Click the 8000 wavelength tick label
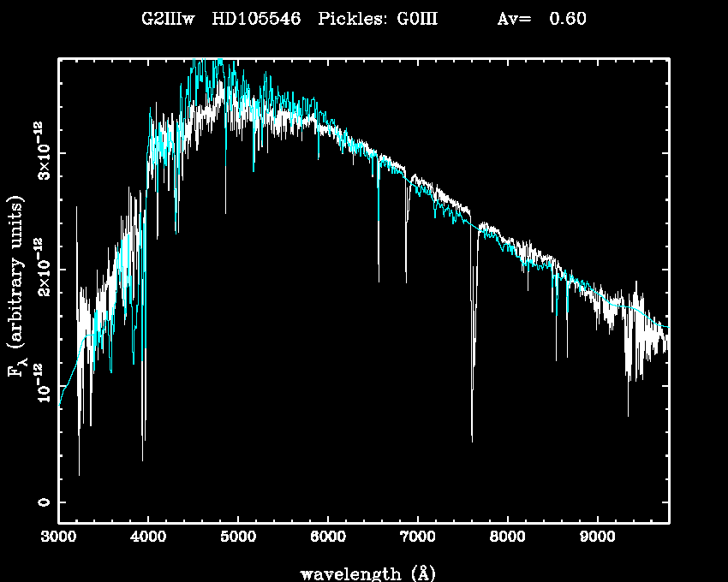The width and height of the screenshot is (728, 582). coord(507,537)
